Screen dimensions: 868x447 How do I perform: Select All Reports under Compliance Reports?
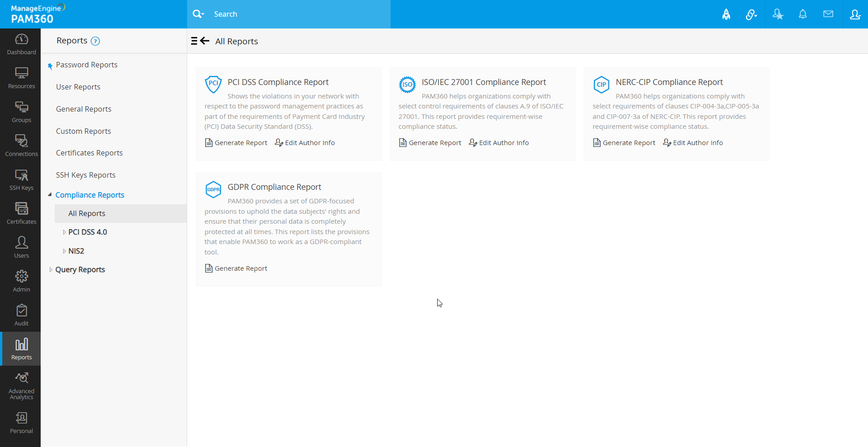coord(121,213)
